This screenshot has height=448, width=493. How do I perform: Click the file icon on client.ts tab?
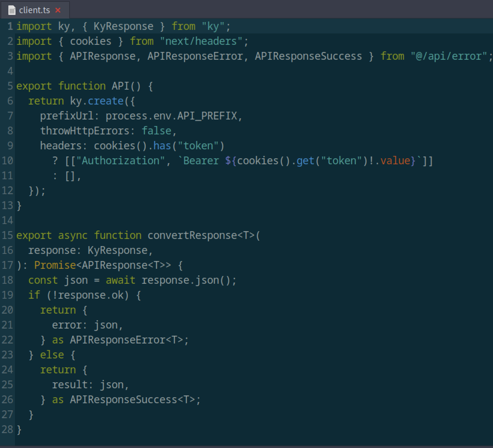(12, 10)
